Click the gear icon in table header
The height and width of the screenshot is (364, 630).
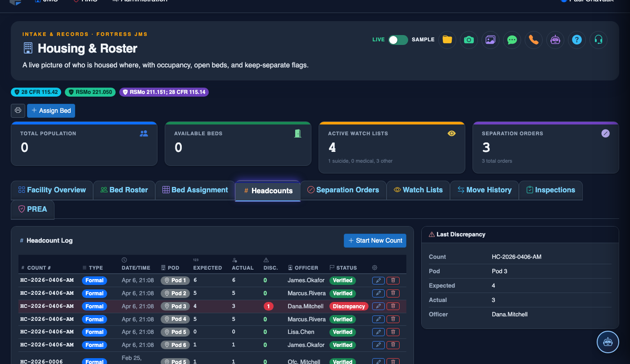point(375,268)
